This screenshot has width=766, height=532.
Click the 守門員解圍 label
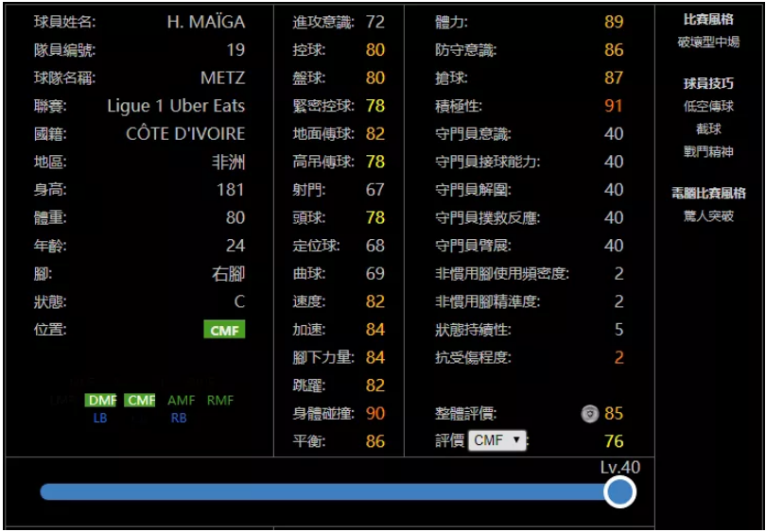(473, 190)
